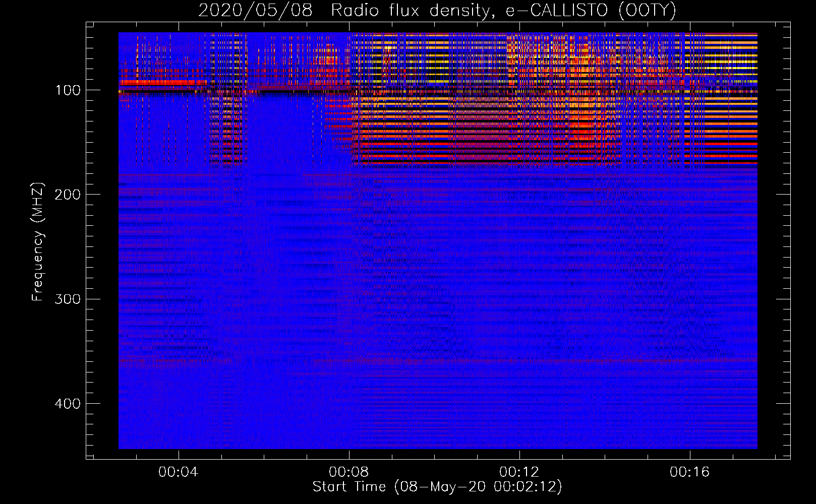Click the 200 frequency tick label
This screenshot has width=816, height=504.
68,195
